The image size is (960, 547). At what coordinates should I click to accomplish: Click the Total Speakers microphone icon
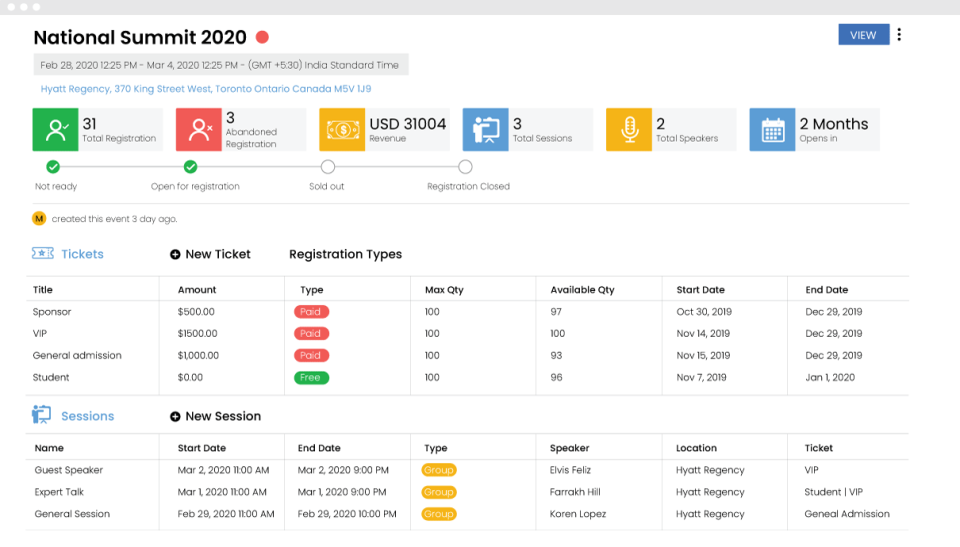(629, 130)
